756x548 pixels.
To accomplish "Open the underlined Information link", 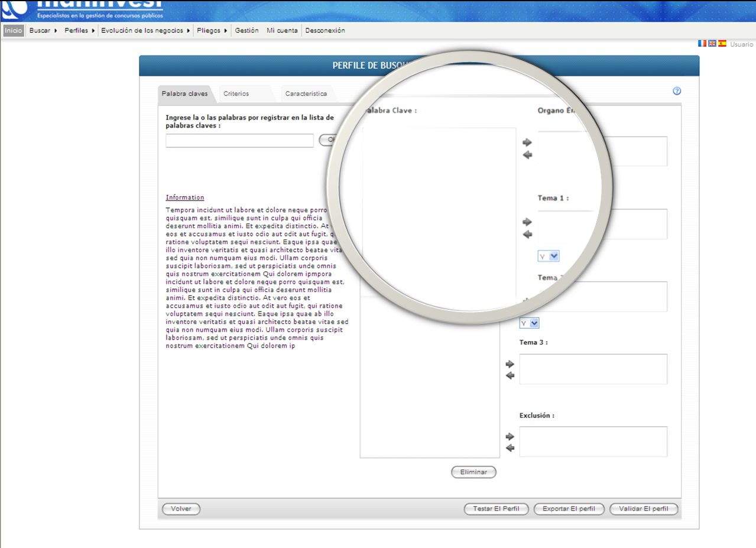I will click(185, 197).
